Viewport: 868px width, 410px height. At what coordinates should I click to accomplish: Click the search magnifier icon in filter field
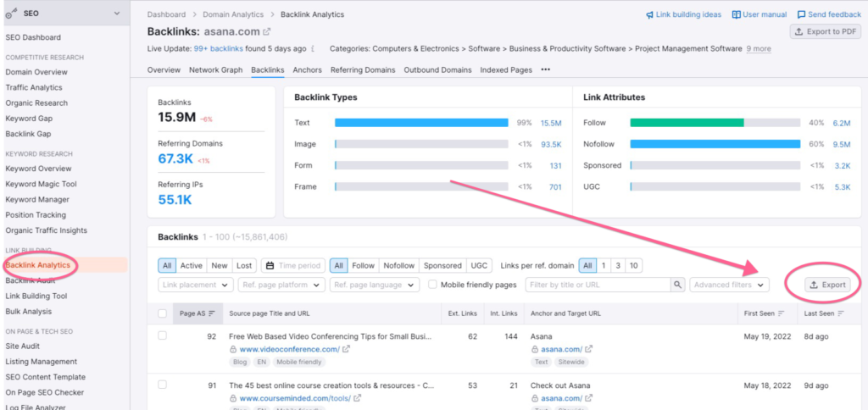click(x=677, y=285)
